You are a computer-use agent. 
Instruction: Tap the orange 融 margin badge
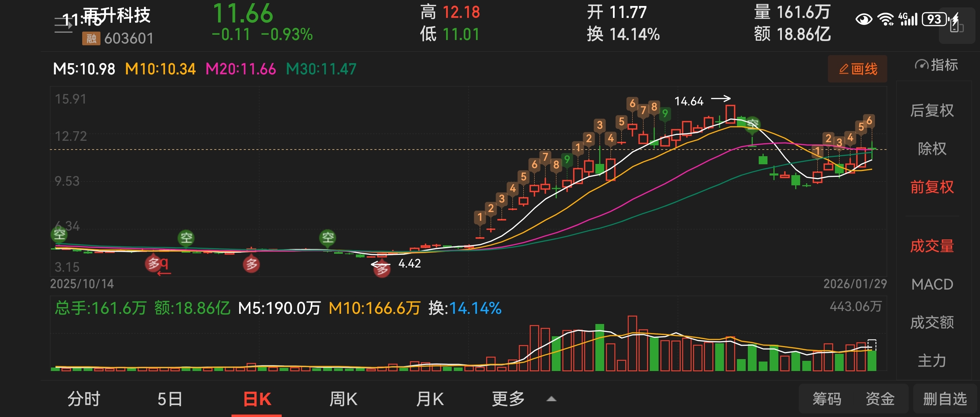[x=91, y=38]
